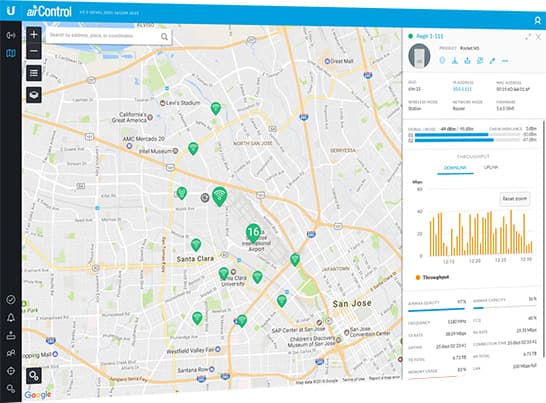Click the first blue device action icon
This screenshot has width=546, height=403.
442,60
